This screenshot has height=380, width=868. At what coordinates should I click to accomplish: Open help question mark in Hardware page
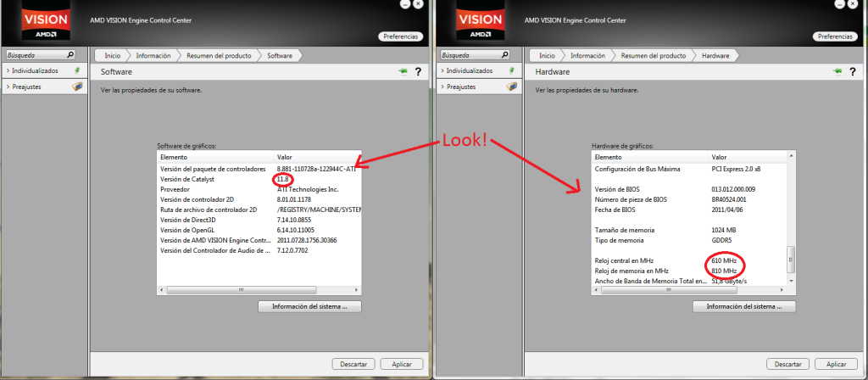[x=853, y=71]
